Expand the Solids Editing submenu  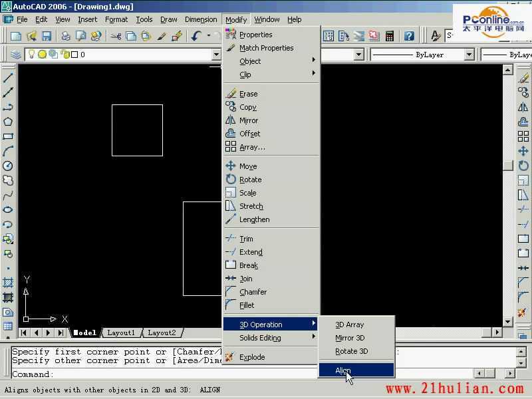[x=271, y=338]
